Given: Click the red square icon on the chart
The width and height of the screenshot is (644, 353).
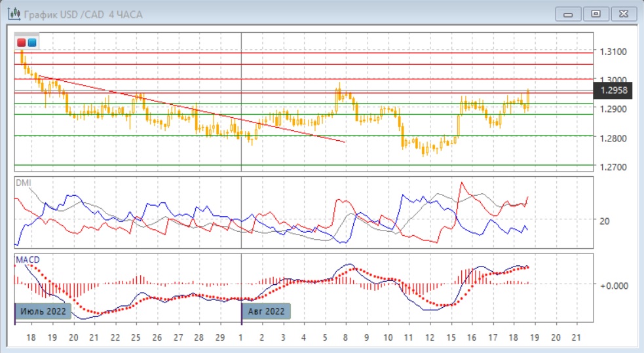Looking at the screenshot, I should pyautogui.click(x=22, y=43).
